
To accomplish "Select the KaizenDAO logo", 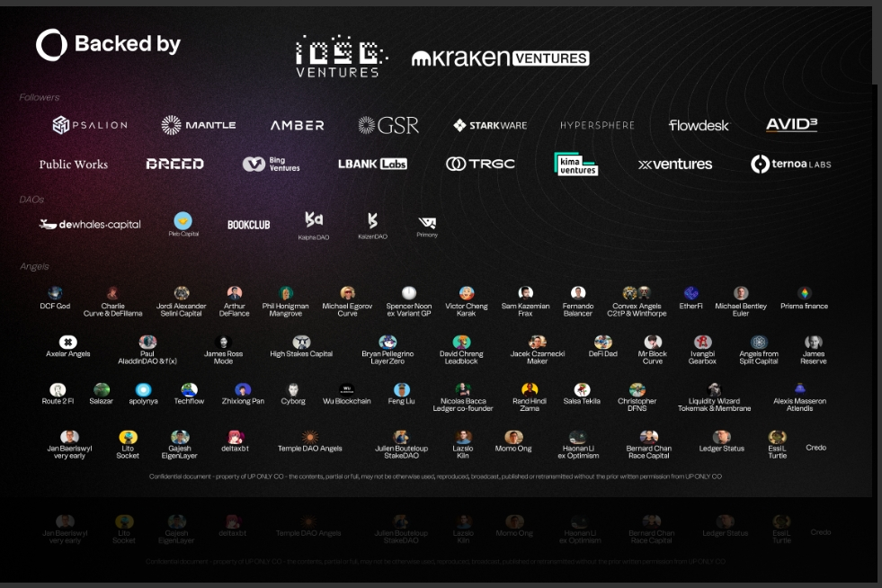I will [372, 226].
